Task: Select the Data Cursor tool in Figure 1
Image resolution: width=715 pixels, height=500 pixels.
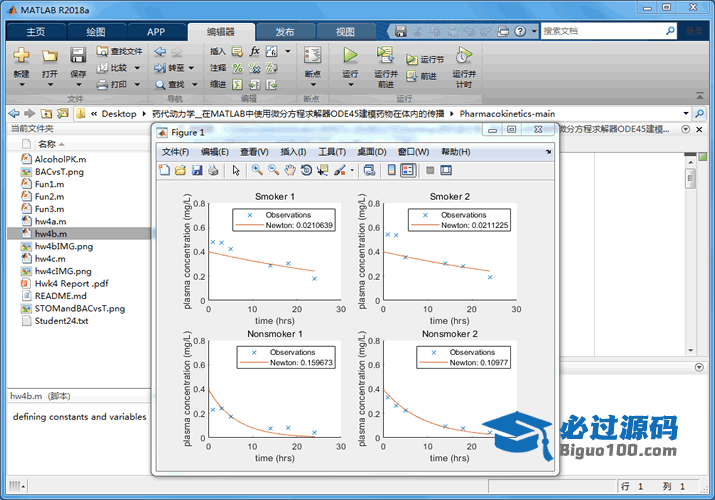Action: point(323,170)
